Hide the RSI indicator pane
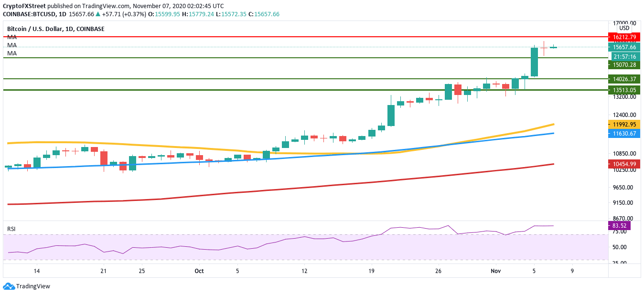This screenshot has height=295, width=644. pos(11,229)
